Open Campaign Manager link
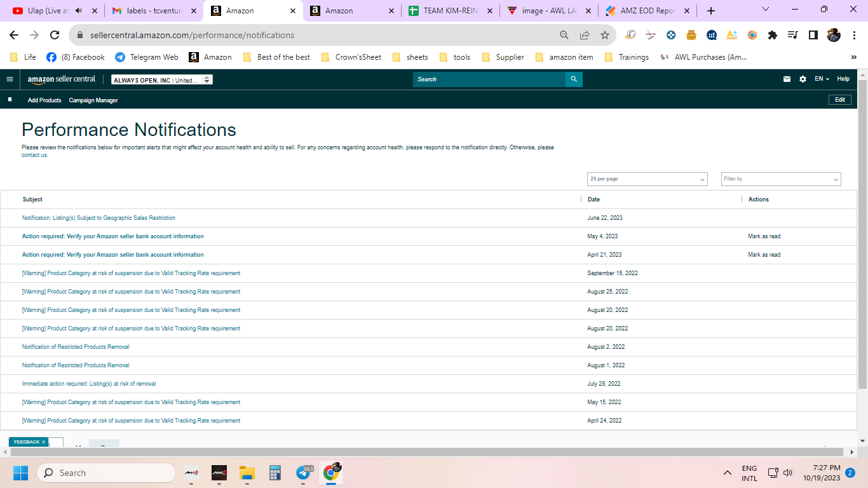Viewport: 868px width, 488px height. coord(93,100)
